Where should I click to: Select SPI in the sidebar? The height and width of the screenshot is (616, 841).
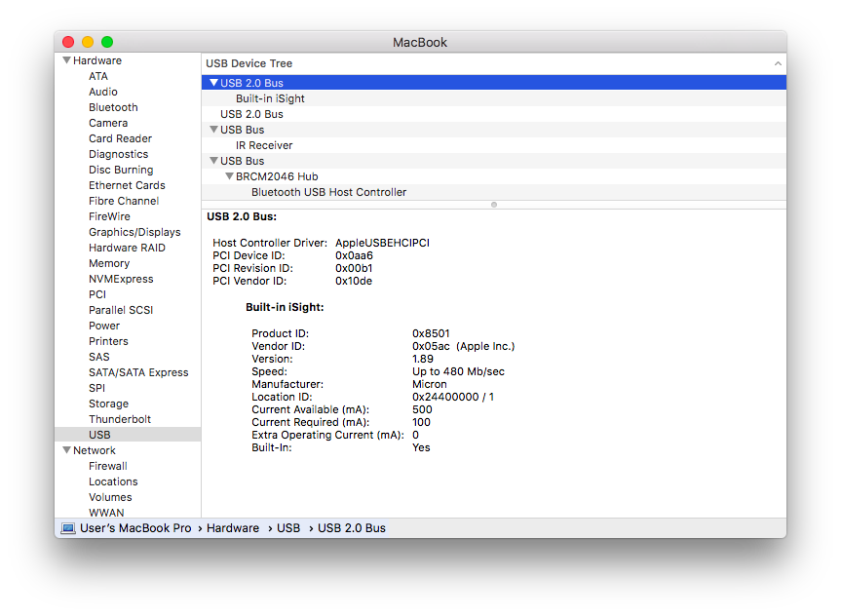(96, 387)
